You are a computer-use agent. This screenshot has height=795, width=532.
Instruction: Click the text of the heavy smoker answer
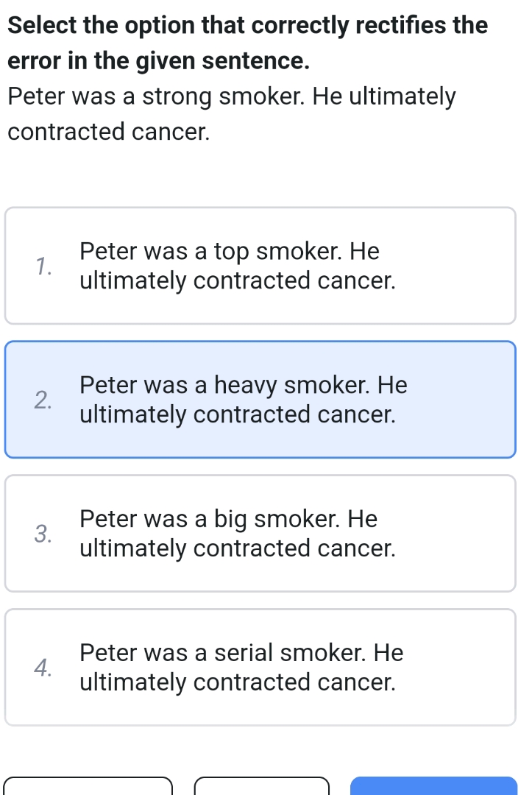coord(243,399)
